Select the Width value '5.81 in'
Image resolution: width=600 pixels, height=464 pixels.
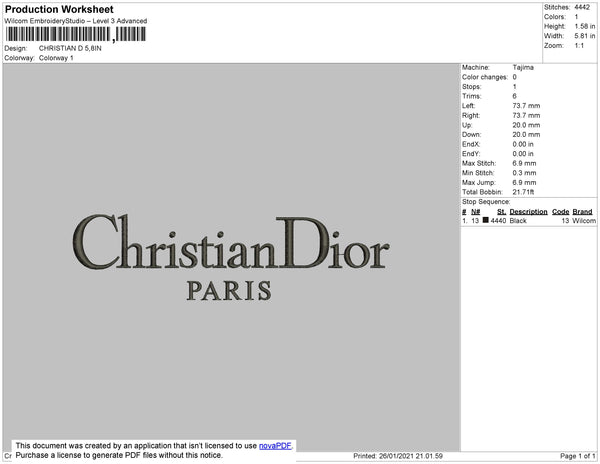coord(584,36)
